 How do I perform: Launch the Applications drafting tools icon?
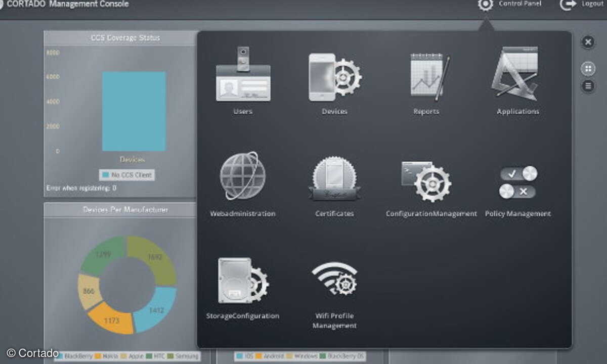pos(515,74)
